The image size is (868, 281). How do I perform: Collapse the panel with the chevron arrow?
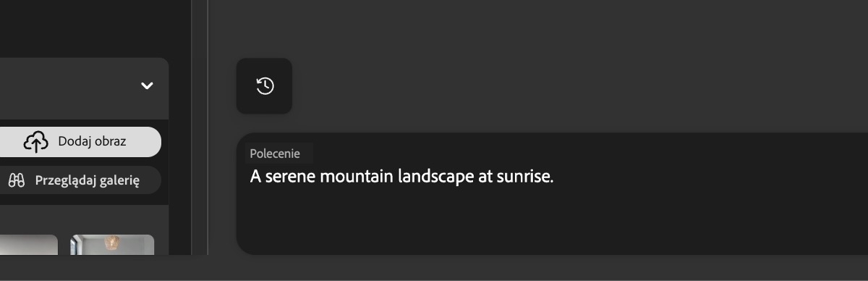click(x=147, y=85)
